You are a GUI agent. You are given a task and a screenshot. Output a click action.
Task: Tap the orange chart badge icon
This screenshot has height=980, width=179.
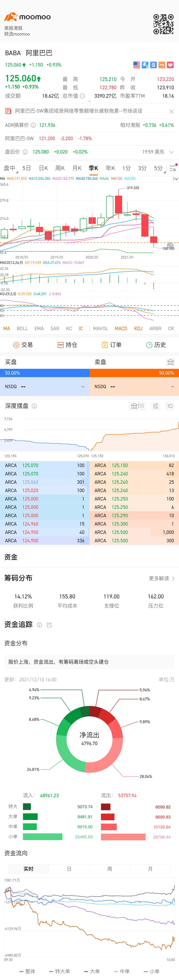pyautogui.click(x=162, y=65)
